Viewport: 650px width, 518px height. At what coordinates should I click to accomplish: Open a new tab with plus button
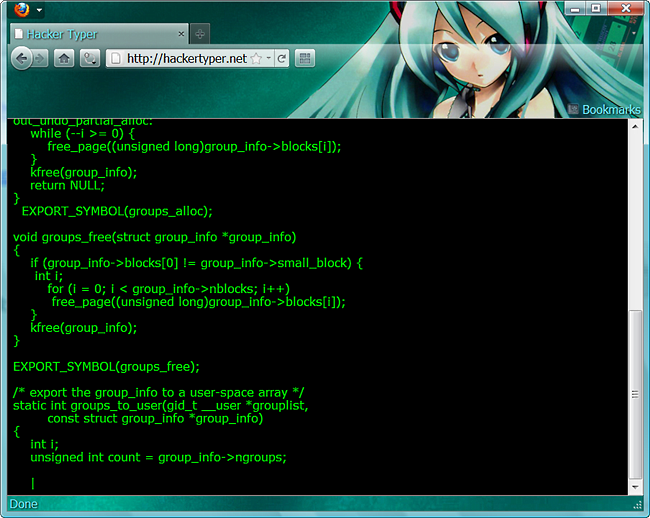click(200, 34)
